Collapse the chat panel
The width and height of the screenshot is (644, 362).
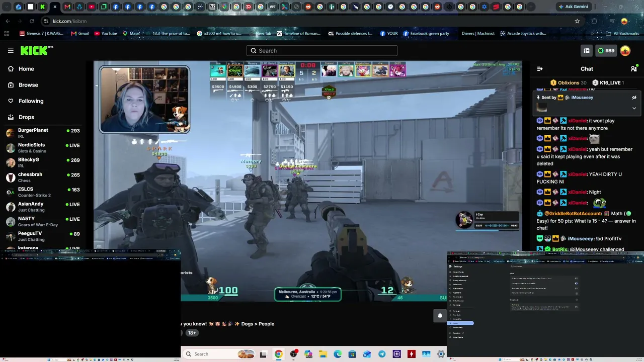(540, 69)
